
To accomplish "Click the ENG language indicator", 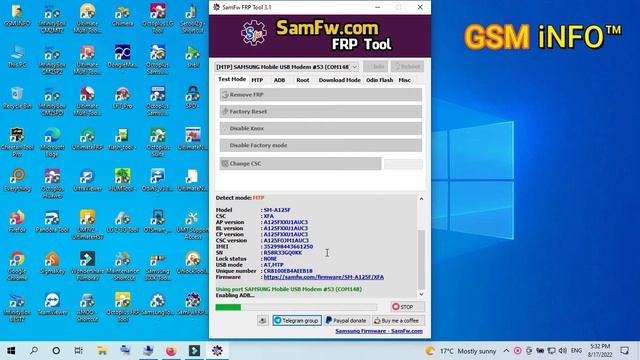I will coord(576,351).
